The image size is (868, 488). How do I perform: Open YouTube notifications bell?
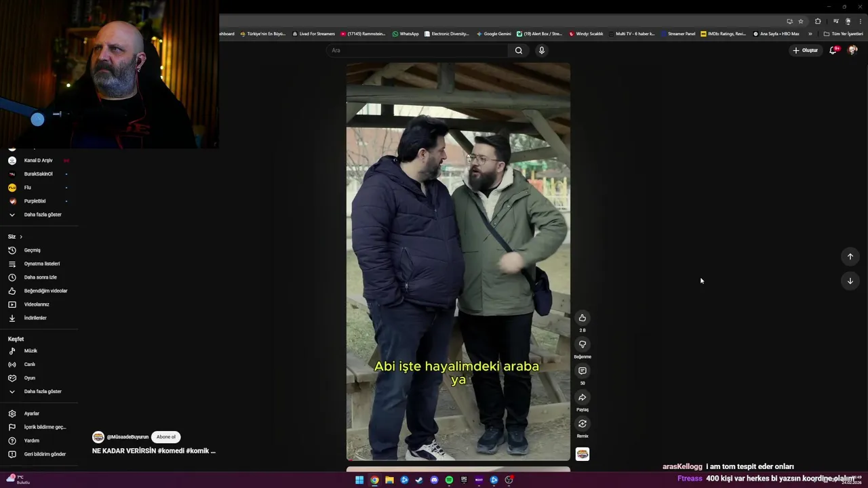[x=833, y=50]
